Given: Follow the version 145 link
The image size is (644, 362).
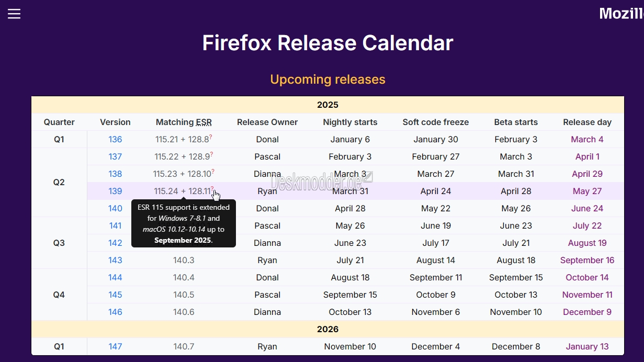Looking at the screenshot, I should tap(115, 295).
